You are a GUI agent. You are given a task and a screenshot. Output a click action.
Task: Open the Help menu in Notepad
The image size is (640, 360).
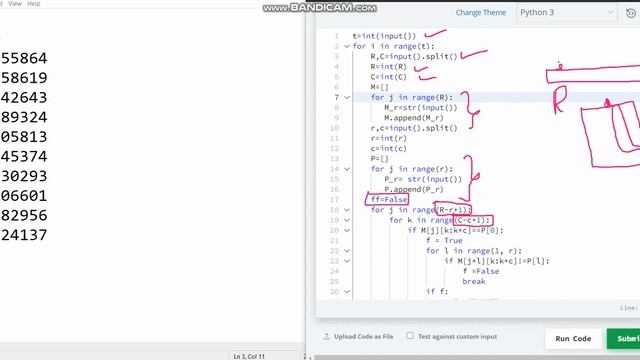(33, 4)
